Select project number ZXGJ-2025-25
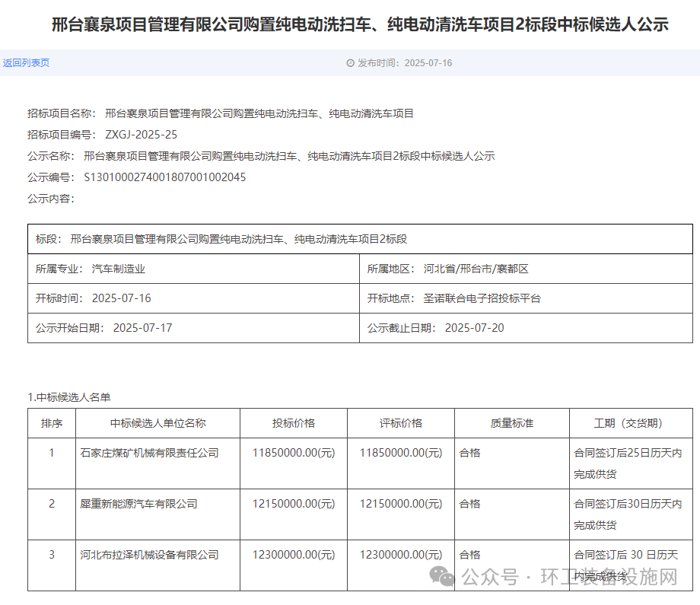 141,135
